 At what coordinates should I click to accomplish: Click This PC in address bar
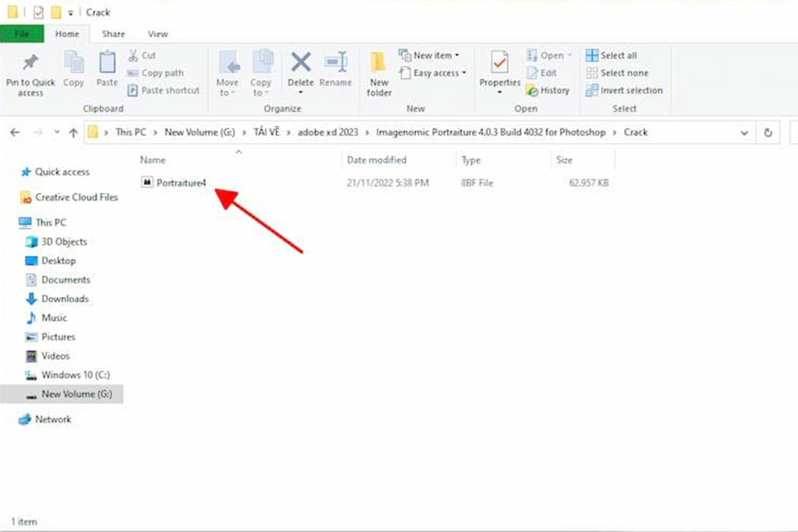pyautogui.click(x=131, y=132)
